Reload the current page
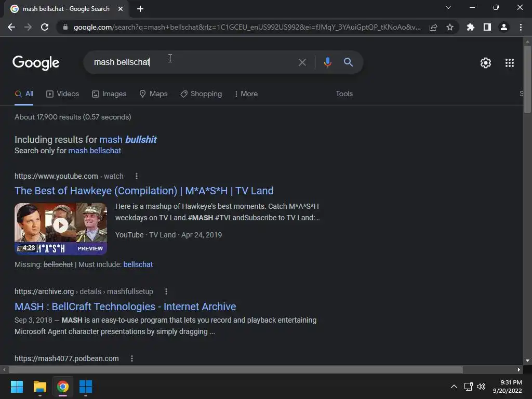The width and height of the screenshot is (532, 399). [x=45, y=27]
